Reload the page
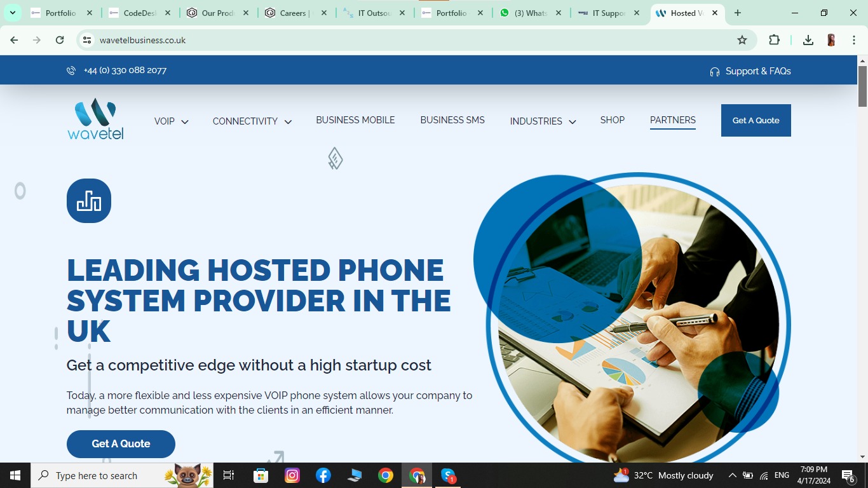Screen dimensions: 868x488 pyautogui.click(x=60, y=40)
